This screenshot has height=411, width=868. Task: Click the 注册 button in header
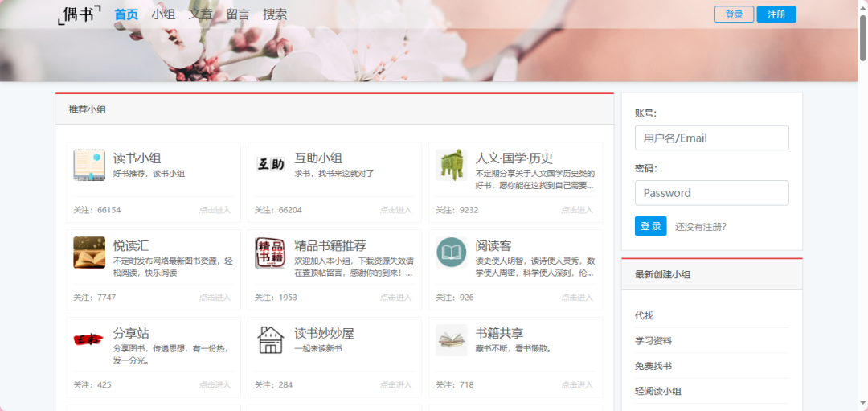[x=776, y=14]
